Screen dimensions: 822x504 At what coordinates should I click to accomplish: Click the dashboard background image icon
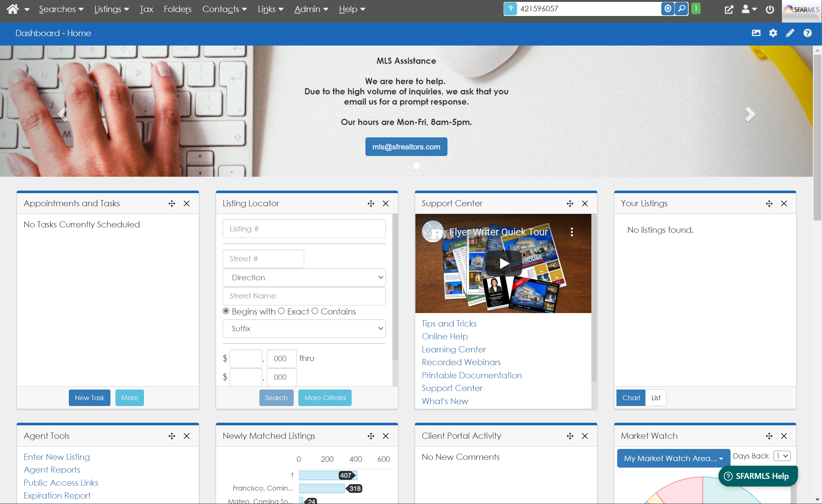pos(756,33)
